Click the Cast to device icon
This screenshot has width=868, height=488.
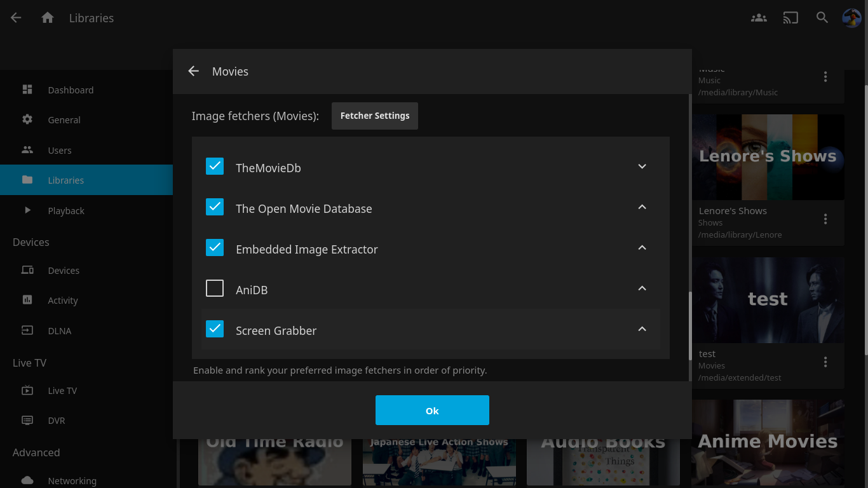[x=790, y=18]
